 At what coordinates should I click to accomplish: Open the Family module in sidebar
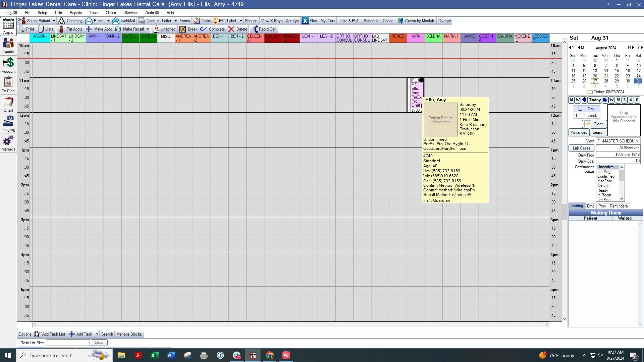point(8,46)
